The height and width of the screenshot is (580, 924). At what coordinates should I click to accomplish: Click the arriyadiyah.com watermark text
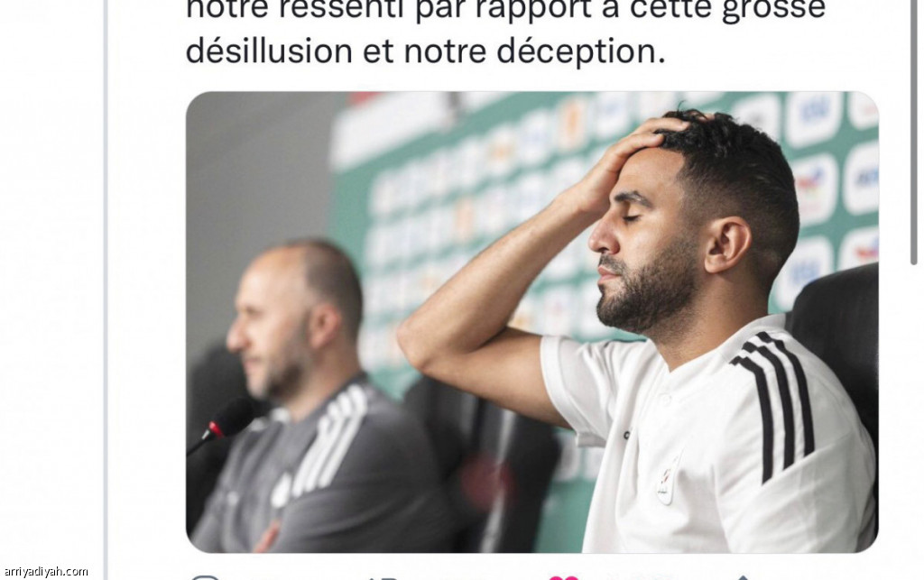(46, 571)
